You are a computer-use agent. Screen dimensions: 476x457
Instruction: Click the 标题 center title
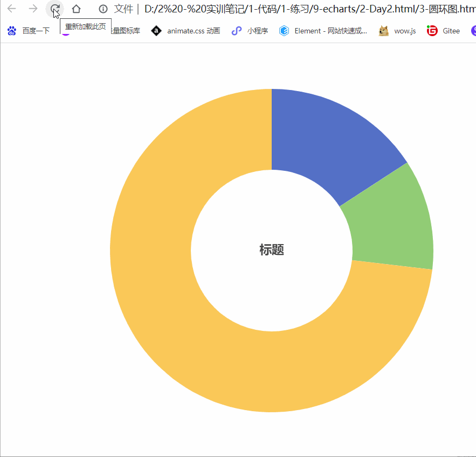pyautogui.click(x=272, y=250)
